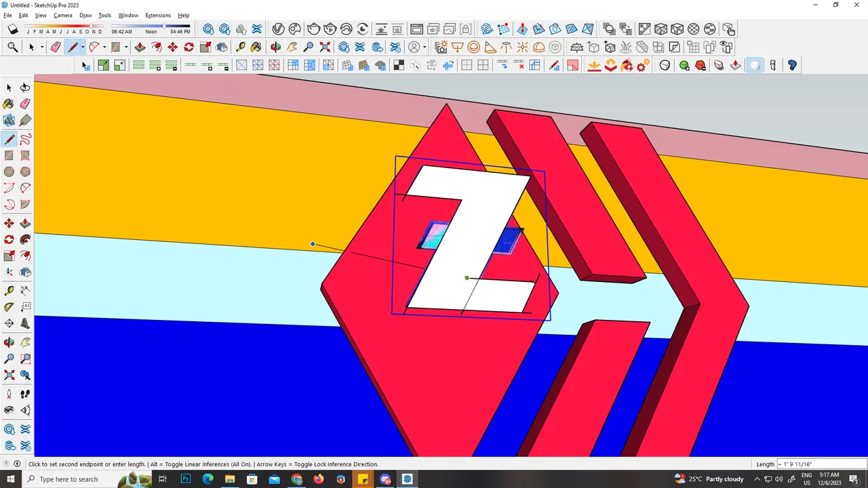The height and width of the screenshot is (488, 868).
Task: Open the notifications center icon
Action: point(854,479)
